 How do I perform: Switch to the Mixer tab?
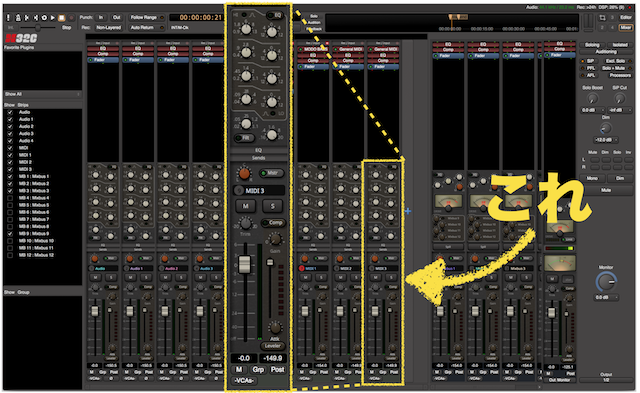click(625, 27)
